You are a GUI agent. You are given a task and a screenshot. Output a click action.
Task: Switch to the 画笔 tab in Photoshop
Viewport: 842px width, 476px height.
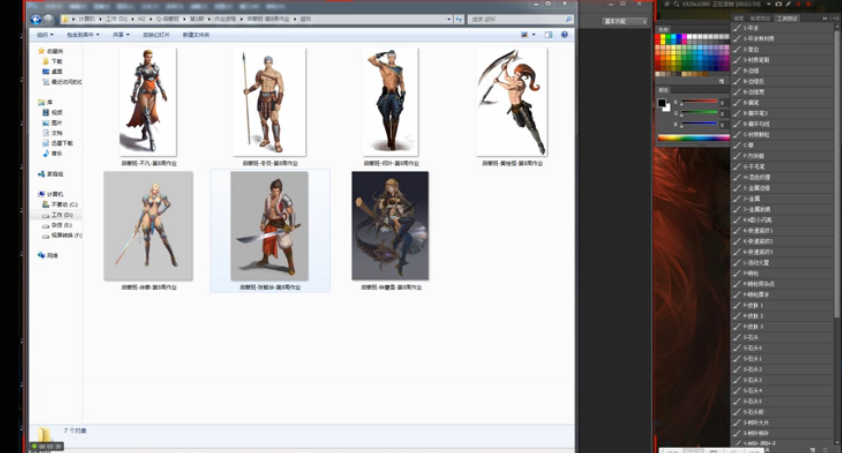[x=739, y=18]
